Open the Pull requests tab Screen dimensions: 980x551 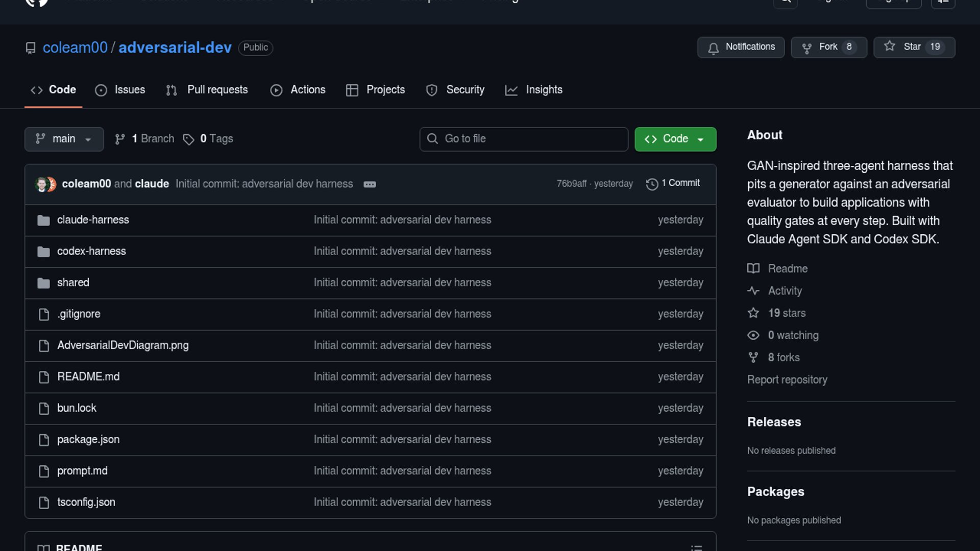click(x=207, y=90)
